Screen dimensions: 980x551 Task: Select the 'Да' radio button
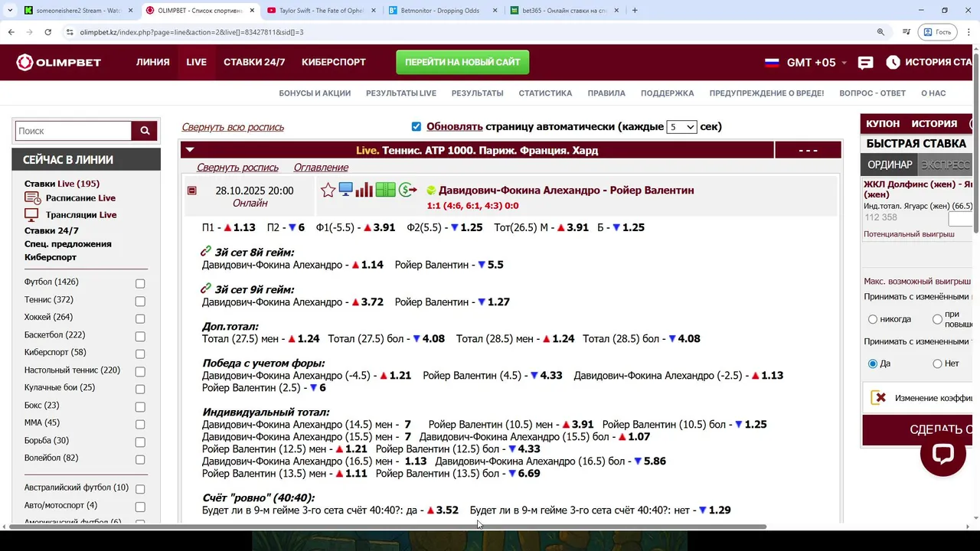tap(873, 364)
